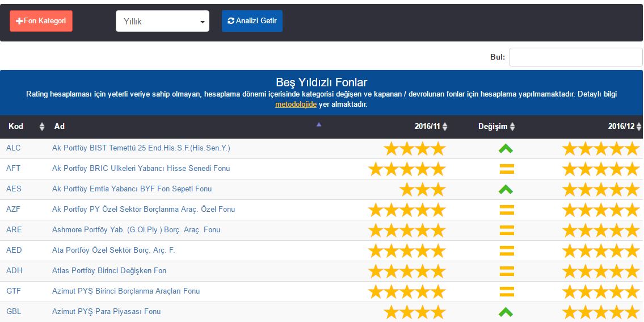This screenshot has width=644, height=322.
Task: Click 2016/11 star rating for ADH
Action: click(407, 271)
